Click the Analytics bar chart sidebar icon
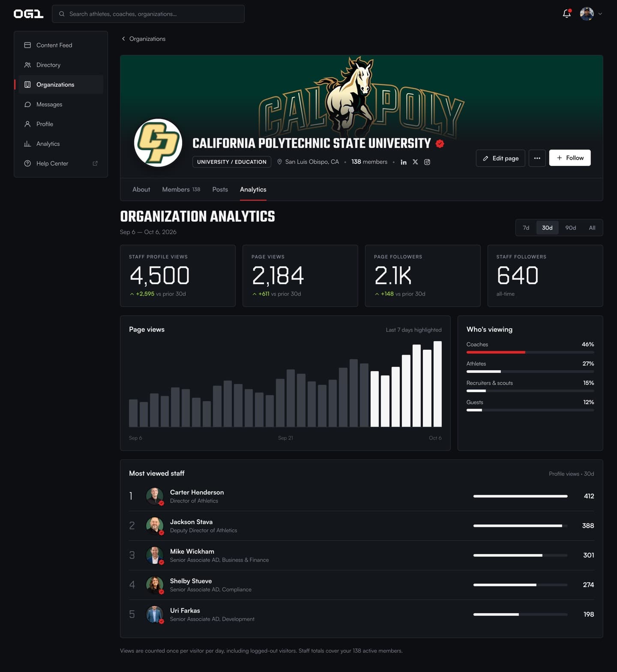Screen dimensions: 617x672 pos(27,144)
